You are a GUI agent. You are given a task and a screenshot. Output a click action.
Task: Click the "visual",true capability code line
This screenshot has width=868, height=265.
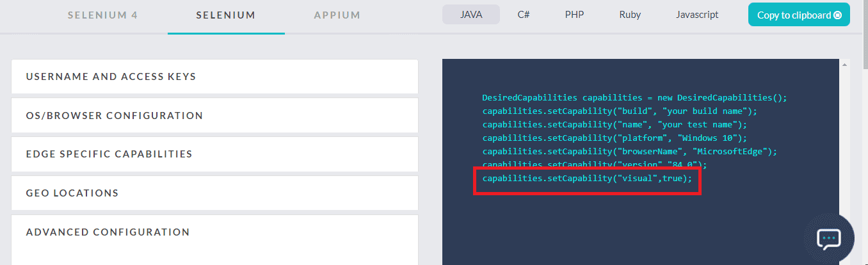(587, 178)
